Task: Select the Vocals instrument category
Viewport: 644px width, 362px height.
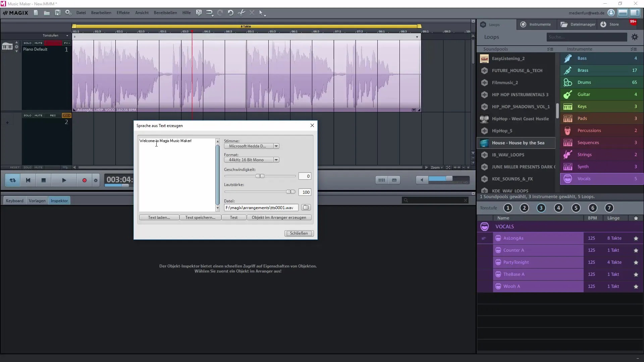Action: pos(602,179)
